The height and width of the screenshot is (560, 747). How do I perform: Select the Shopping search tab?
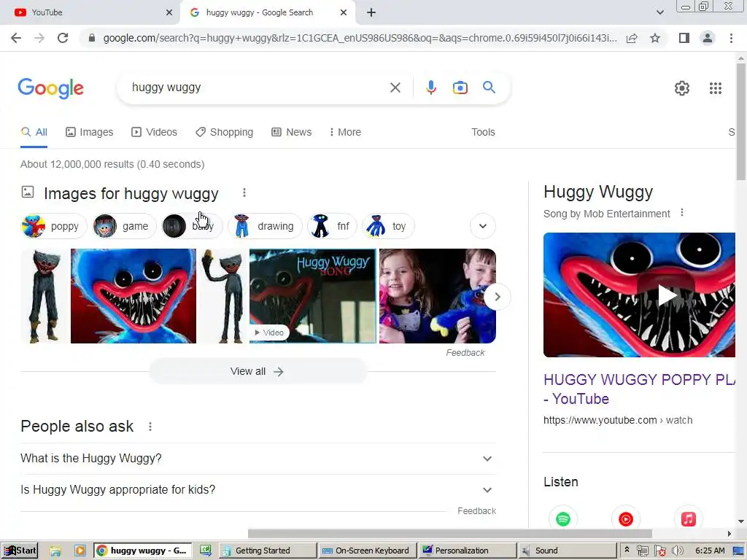(x=225, y=133)
